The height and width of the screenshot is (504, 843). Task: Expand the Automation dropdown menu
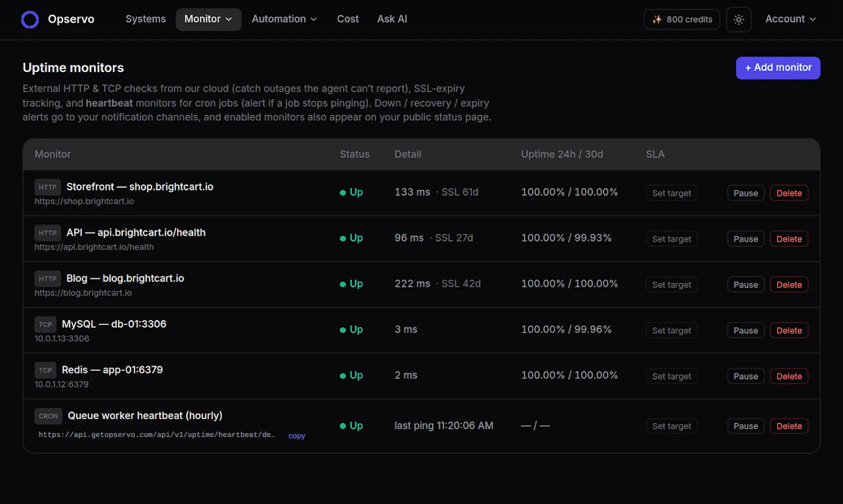coord(285,19)
